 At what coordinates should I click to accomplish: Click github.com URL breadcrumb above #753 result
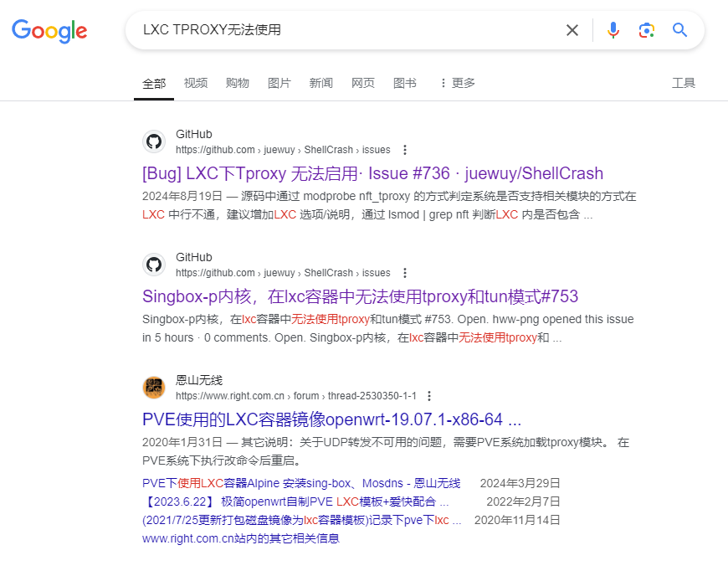point(283,273)
